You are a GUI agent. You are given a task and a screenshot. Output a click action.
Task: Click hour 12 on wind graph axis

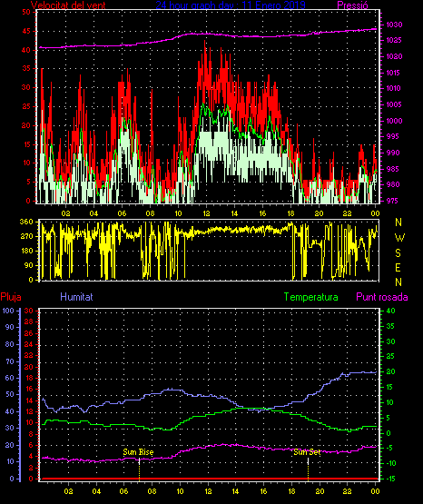click(x=206, y=213)
